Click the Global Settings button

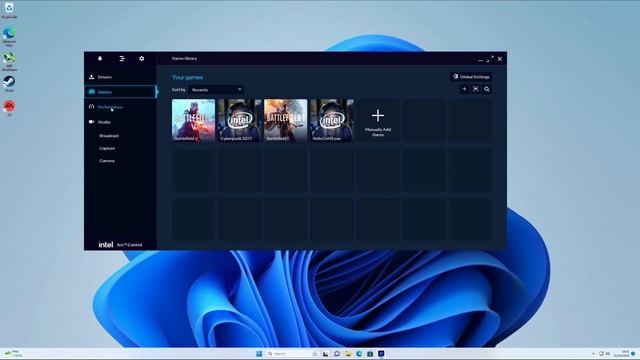click(471, 77)
